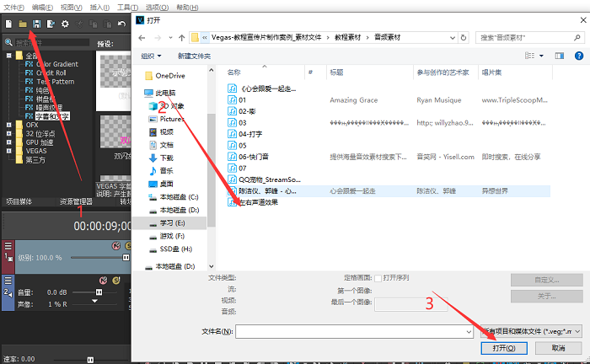
Task: Open track 2 hamburger menu icon
Action: (8, 281)
